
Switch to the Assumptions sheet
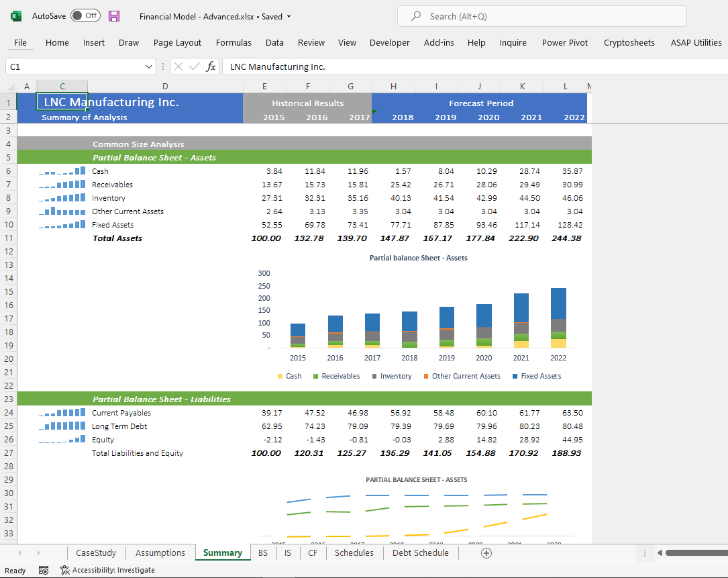coord(160,553)
